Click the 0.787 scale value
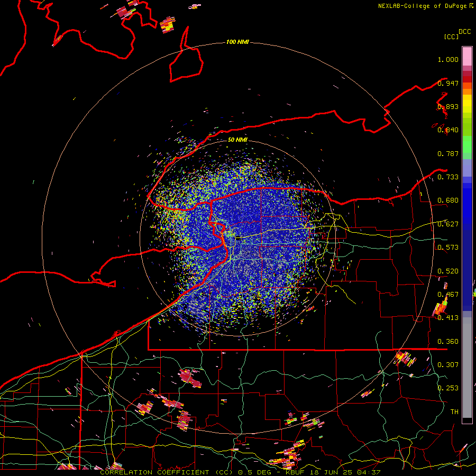The width and height of the screenshot is (476, 476). click(448, 153)
